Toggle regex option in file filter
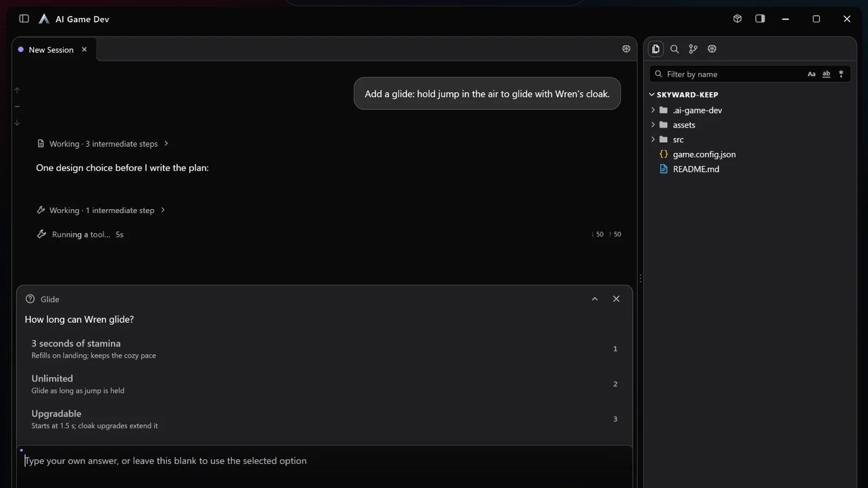The image size is (868, 488). pyautogui.click(x=841, y=74)
